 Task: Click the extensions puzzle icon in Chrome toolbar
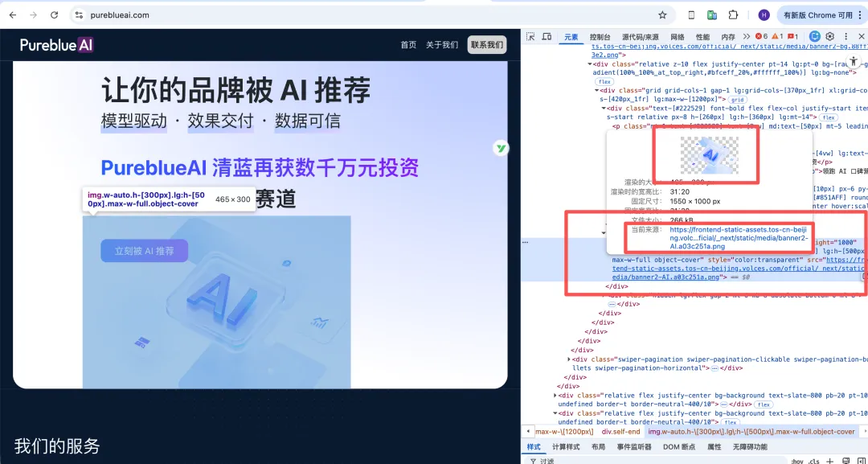[x=732, y=14]
